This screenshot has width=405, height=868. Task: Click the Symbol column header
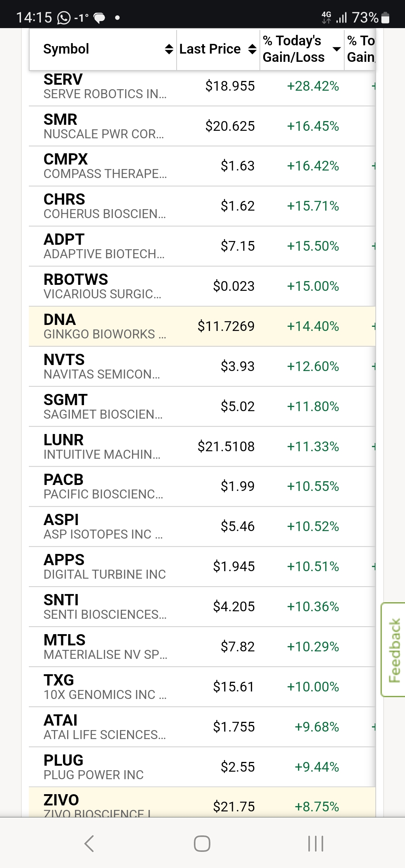(x=66, y=49)
